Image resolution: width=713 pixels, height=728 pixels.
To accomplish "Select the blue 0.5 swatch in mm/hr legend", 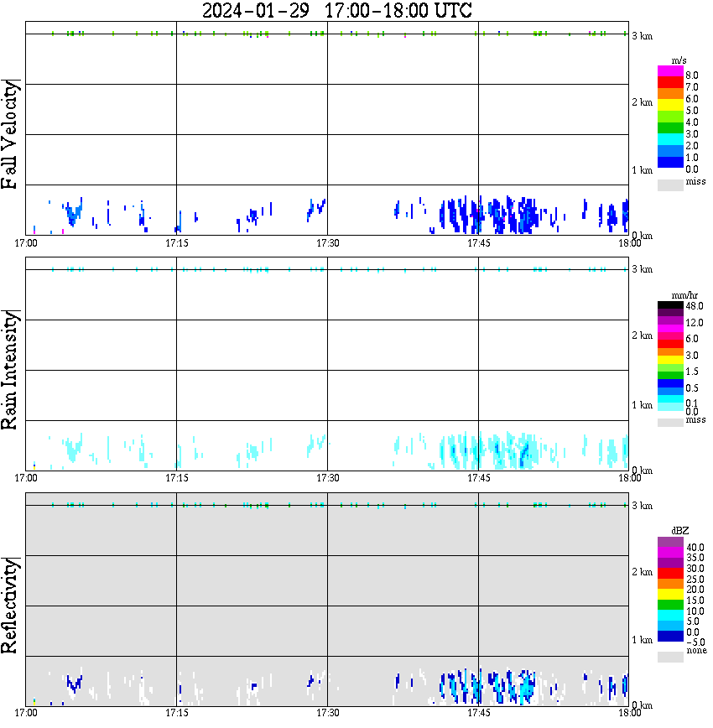I will [x=670, y=383].
